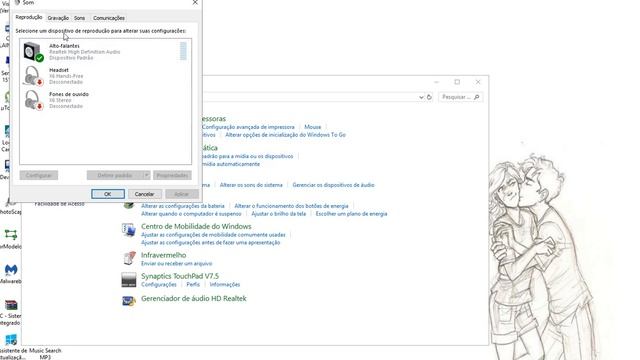
Task: Open Alterar quando o computador é suspenso
Action: [191, 214]
